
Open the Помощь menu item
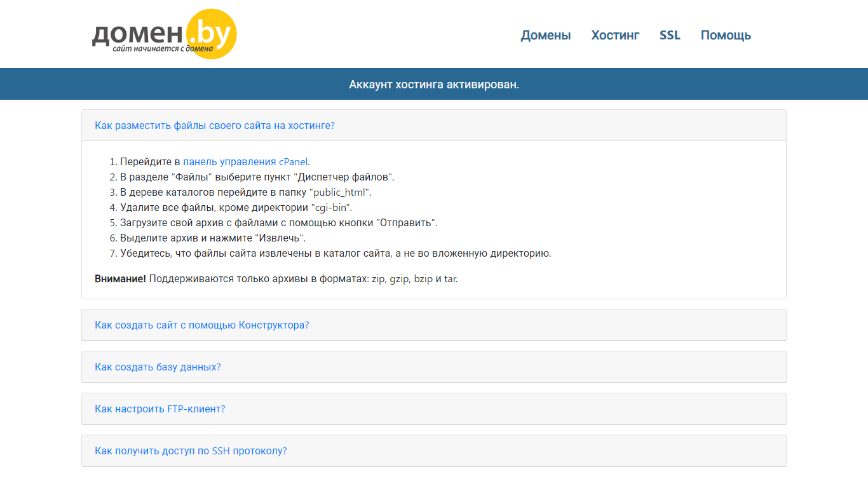tap(726, 36)
